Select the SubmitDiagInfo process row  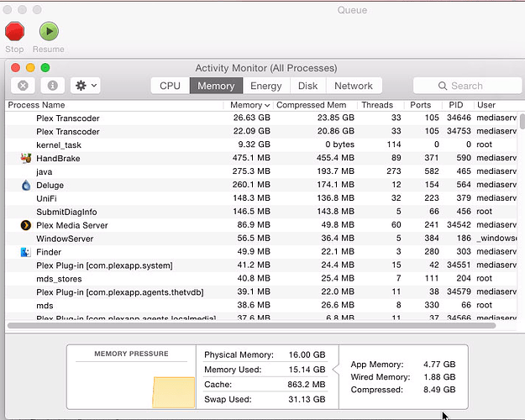point(261,212)
